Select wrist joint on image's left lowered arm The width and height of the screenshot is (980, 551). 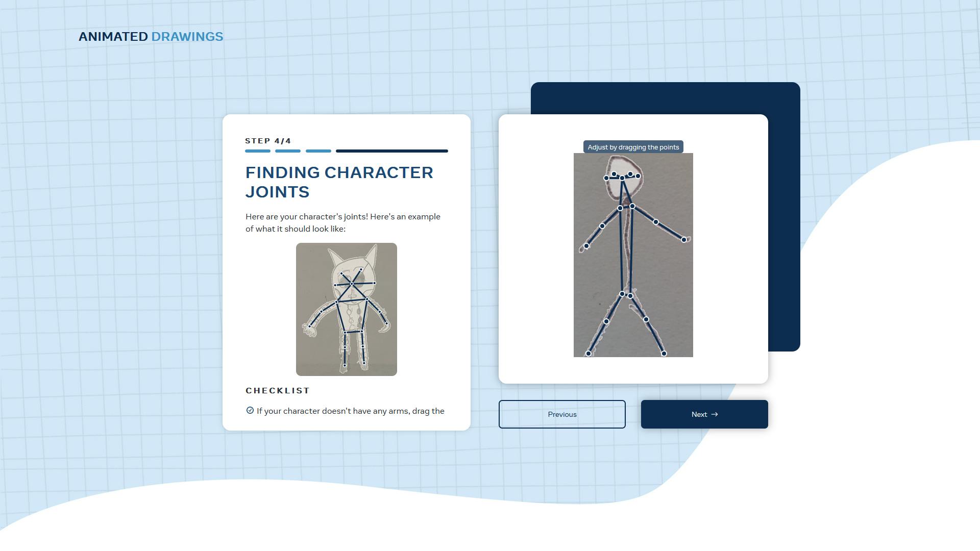586,246
